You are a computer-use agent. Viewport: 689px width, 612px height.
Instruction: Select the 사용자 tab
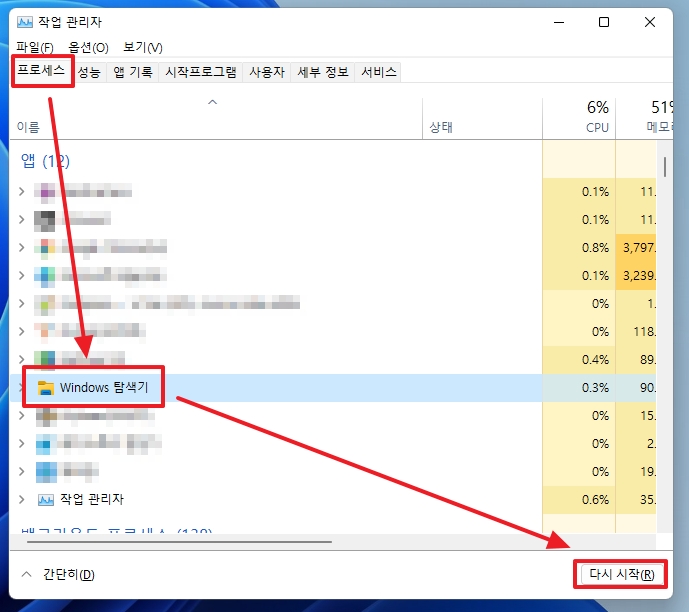267,72
